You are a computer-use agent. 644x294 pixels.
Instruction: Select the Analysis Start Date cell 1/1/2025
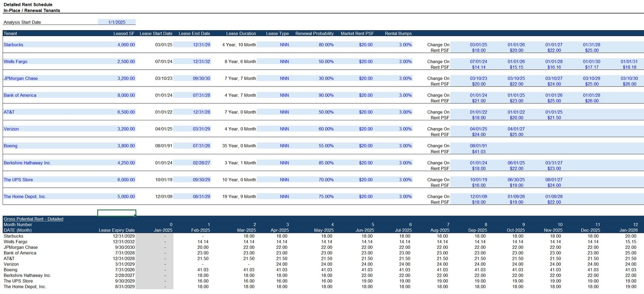click(117, 22)
